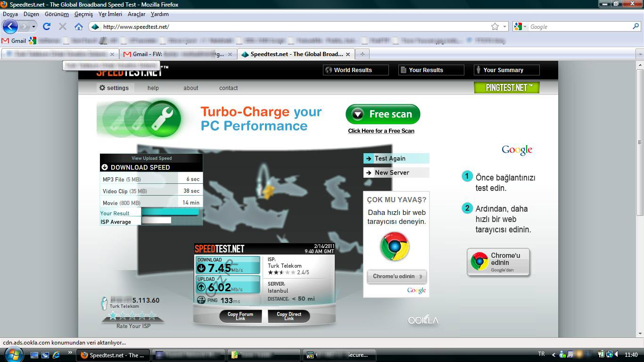
Task: Click the Chrome'u edinin » button
Action: tap(397, 276)
